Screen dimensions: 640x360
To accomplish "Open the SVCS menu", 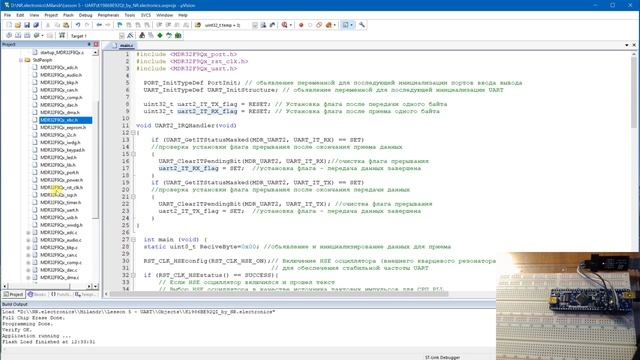I will pos(146,15).
